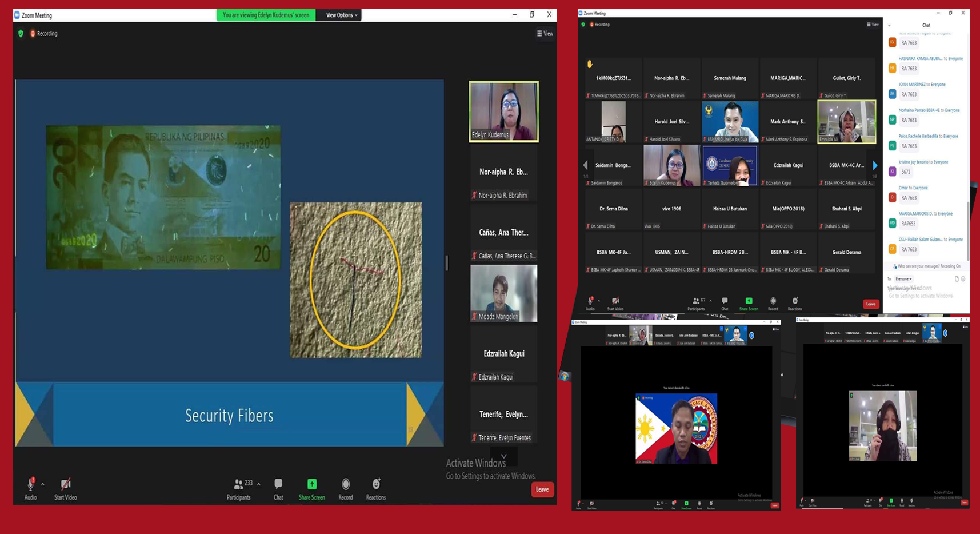This screenshot has height=534, width=980.
Task: Click next-participants arrow in flag speaker window
Action: click(751, 336)
